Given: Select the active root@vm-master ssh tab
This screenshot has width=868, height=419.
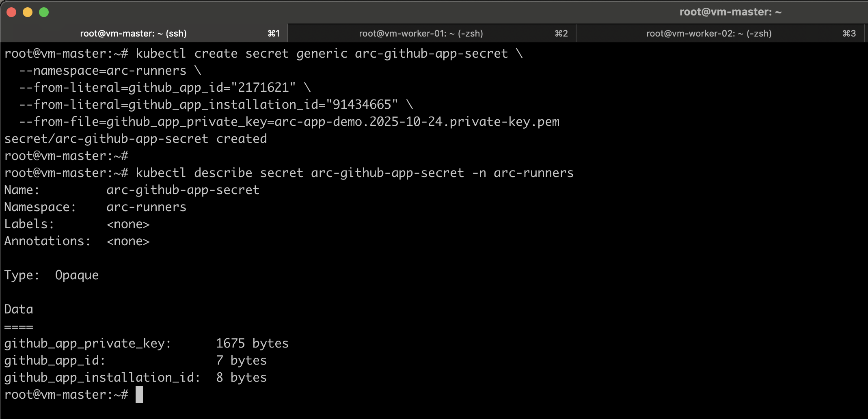Looking at the screenshot, I should coord(133,33).
